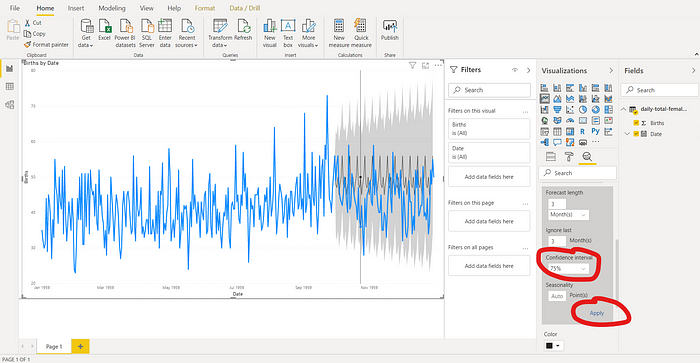The width and height of the screenshot is (700, 363).
Task: Insert a Text box
Action: (288, 33)
